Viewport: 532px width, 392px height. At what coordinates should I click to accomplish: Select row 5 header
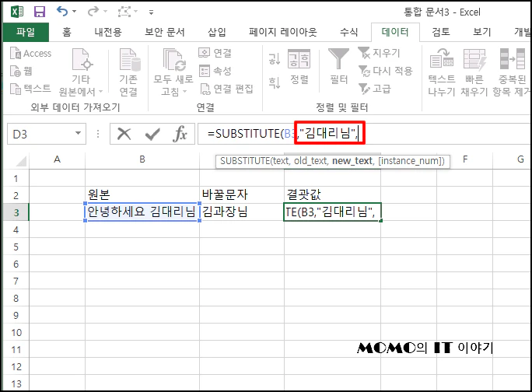16,247
